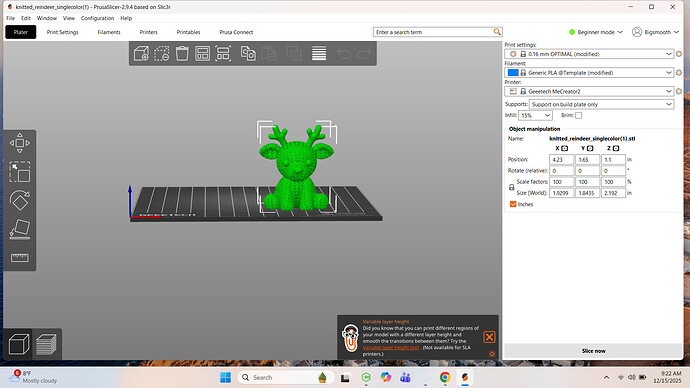The width and height of the screenshot is (690, 388).
Task: Open Filament settings gear icon
Action: coord(679,73)
